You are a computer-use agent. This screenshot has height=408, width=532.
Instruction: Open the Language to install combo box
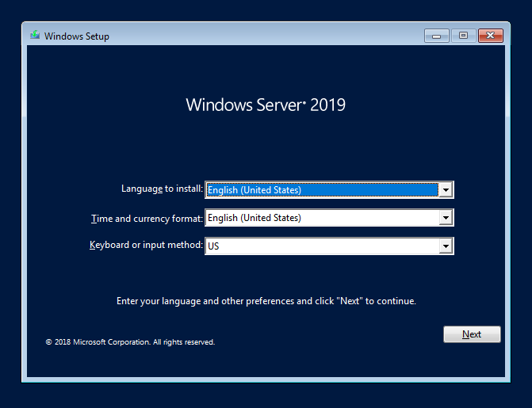321,189
